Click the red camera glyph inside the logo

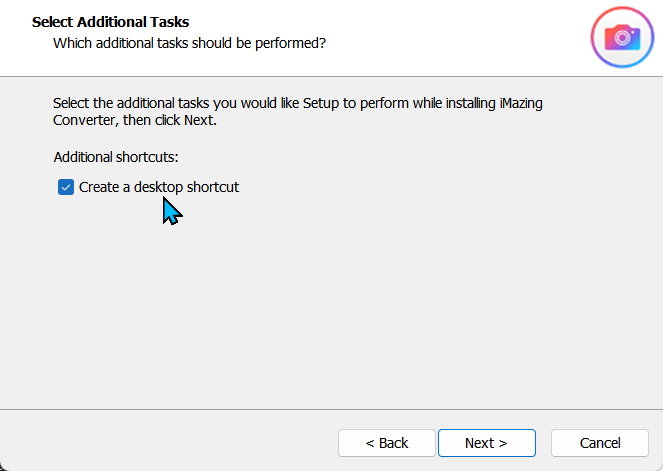(x=622, y=38)
